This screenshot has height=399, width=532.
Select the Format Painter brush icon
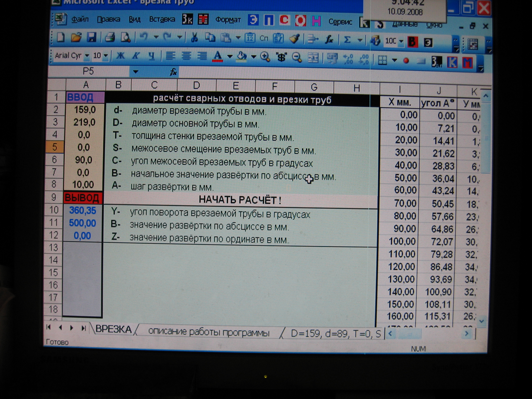(x=294, y=38)
